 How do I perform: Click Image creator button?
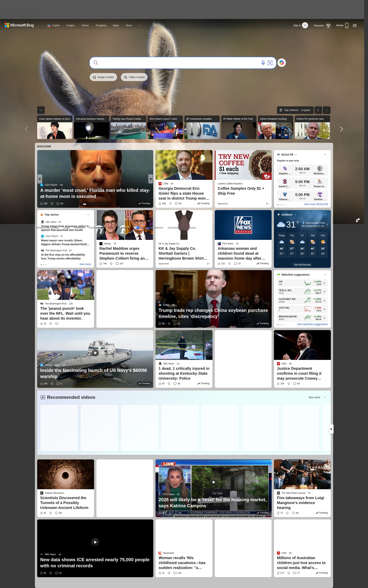103,77
